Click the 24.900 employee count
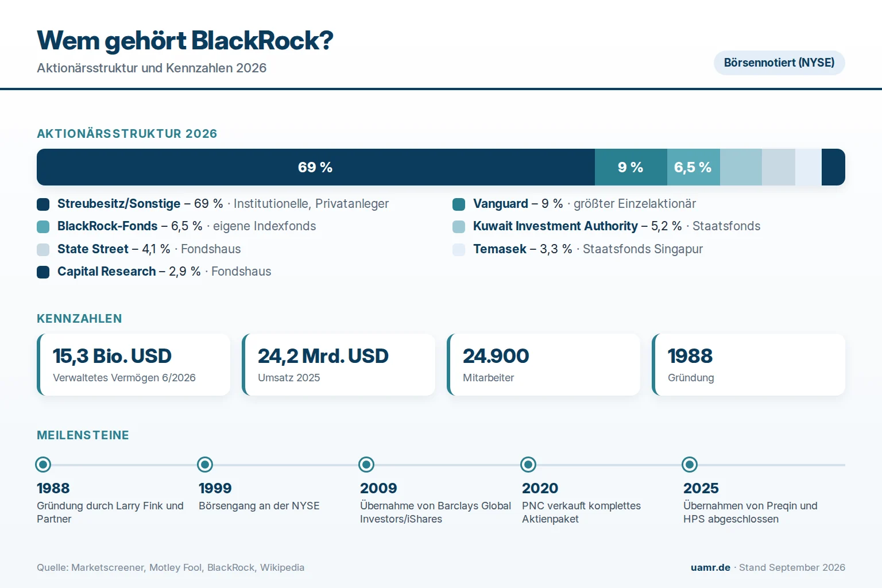Viewport: 882px width, 588px height. coord(496,356)
